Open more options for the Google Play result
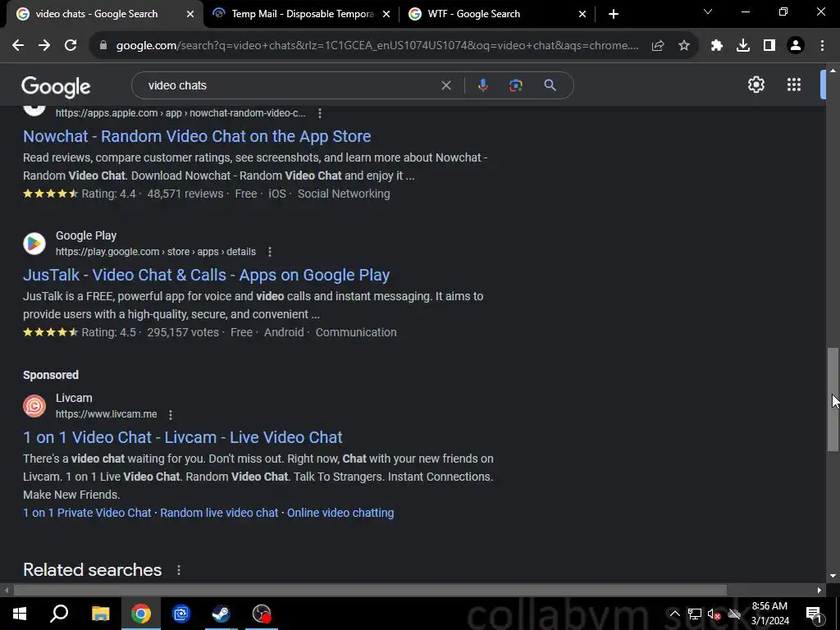 (x=270, y=252)
